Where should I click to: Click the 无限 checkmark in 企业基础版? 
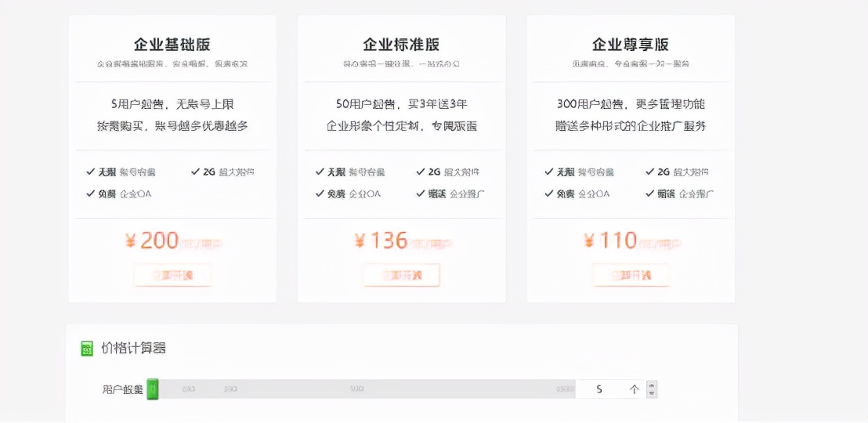(x=91, y=172)
